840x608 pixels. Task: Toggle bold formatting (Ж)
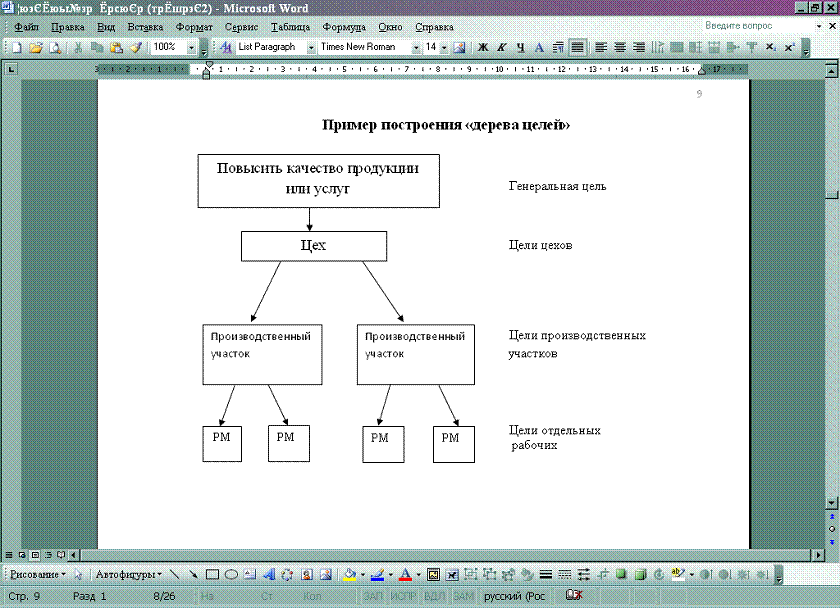pos(483,47)
